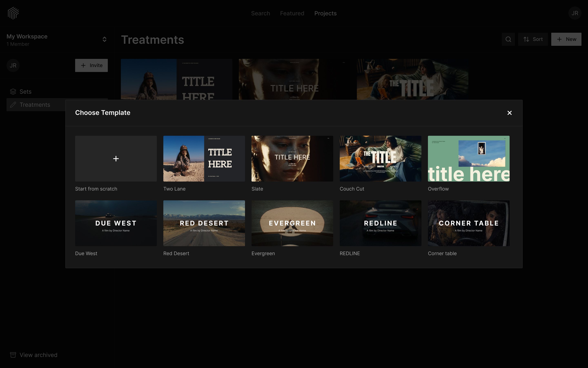Choose the Couch Cut template thumbnail
This screenshot has width=588, height=368.
coord(381,159)
